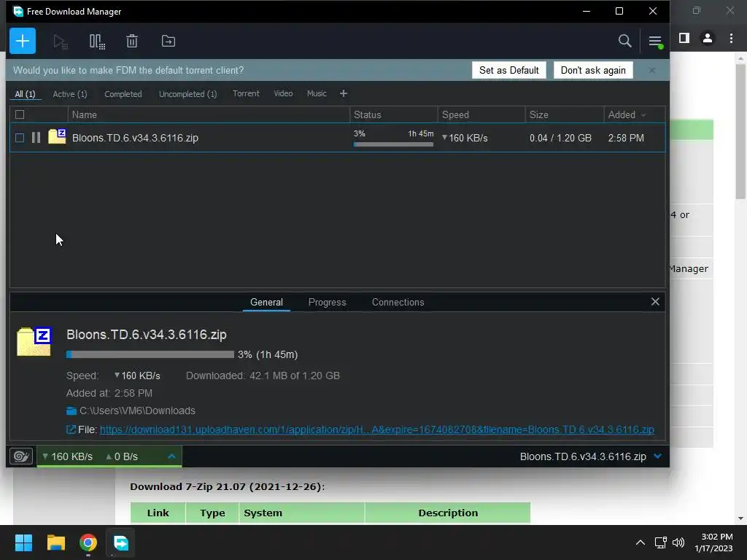Click the 0 B/s upload speed indicator
The image size is (747, 560).
coord(122,456)
